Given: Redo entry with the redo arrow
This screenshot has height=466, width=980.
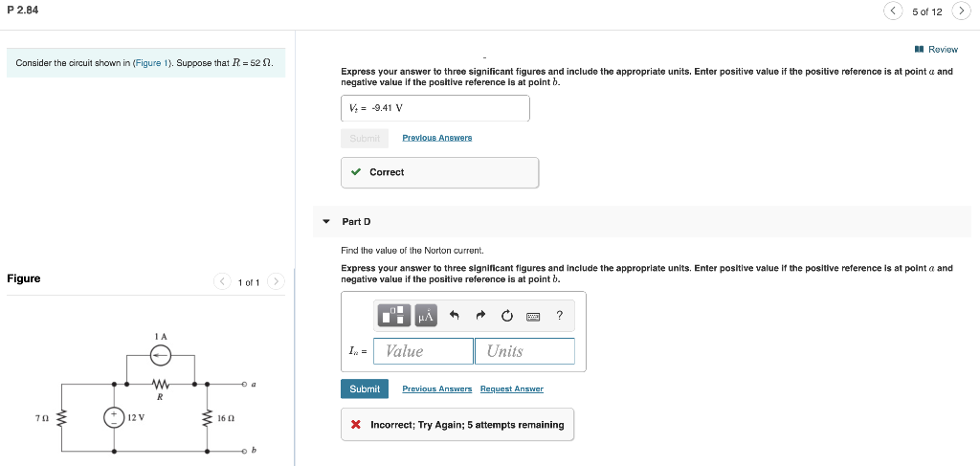Looking at the screenshot, I should pos(480,316).
